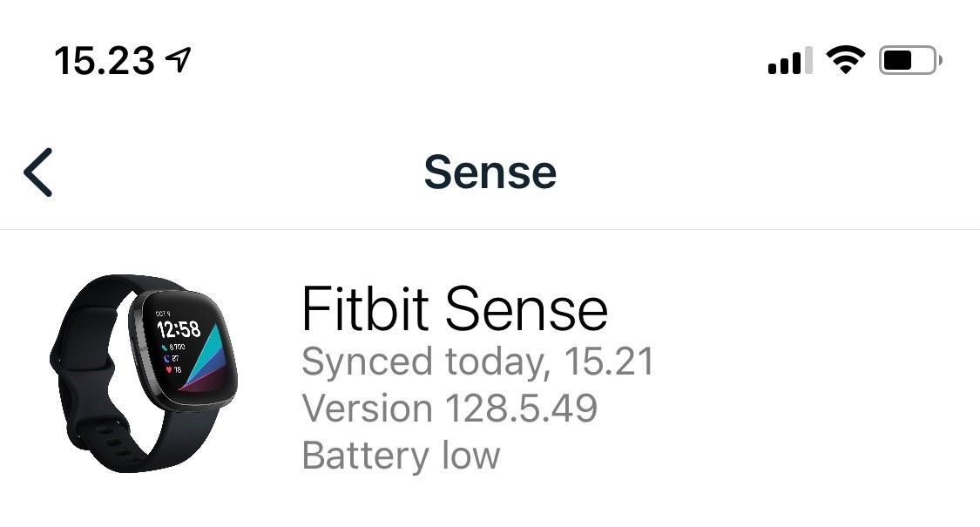Tap the 'Battery low' warning text
Image resolution: width=980 pixels, height=527 pixels.
coord(401,455)
